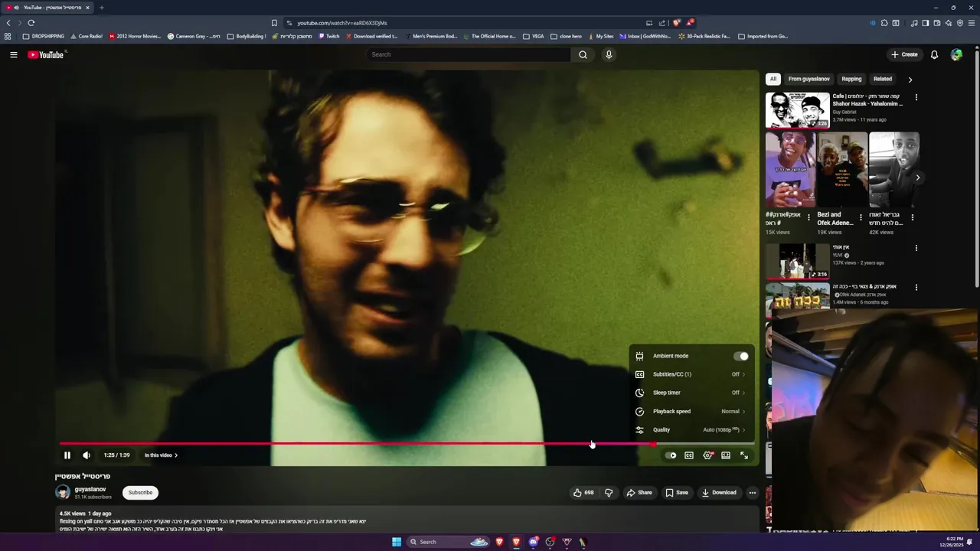This screenshot has width=980, height=551.
Task: Open the DROPSHIPPING bookmark folder
Action: (44, 36)
